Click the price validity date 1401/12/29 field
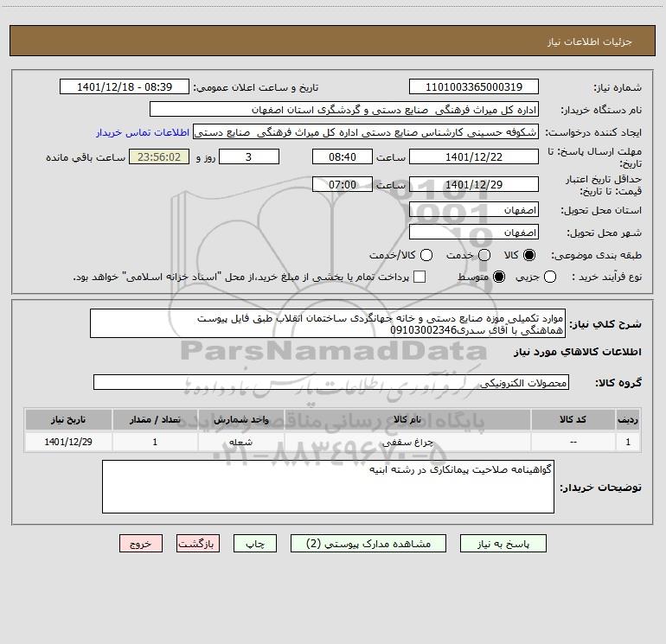Screen dimensions: 666x644 (474, 184)
